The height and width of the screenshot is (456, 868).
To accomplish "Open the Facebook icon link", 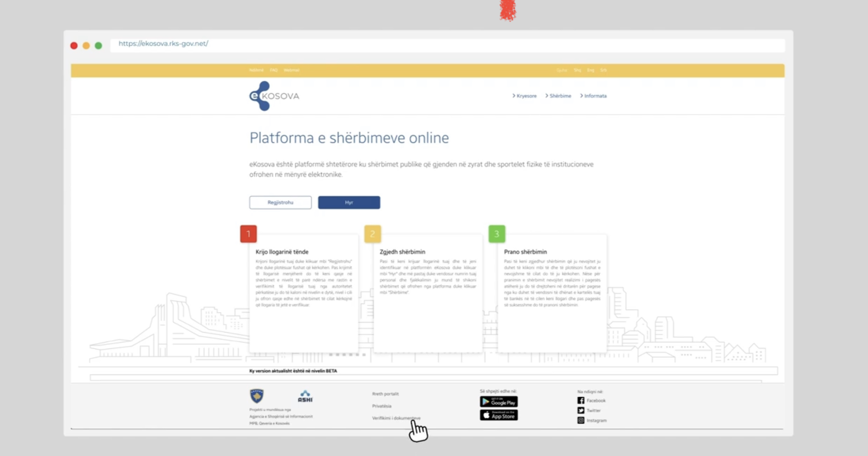I will [580, 401].
